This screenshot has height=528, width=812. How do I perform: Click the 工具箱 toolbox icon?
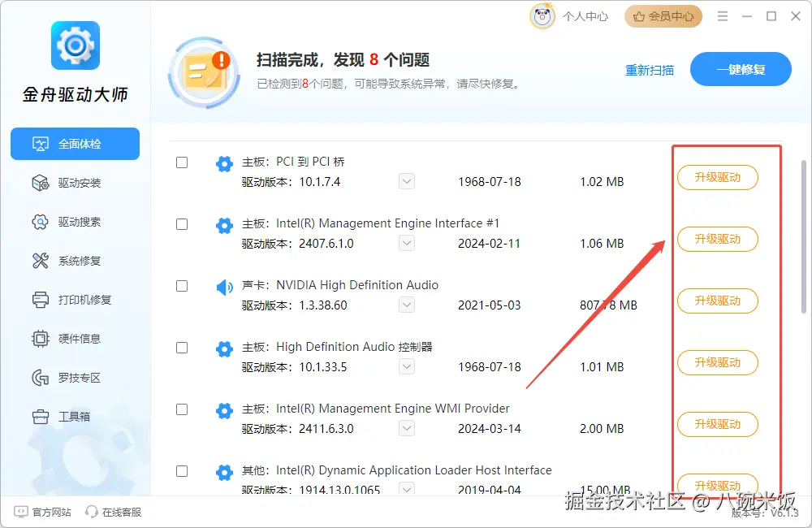pyautogui.click(x=41, y=416)
